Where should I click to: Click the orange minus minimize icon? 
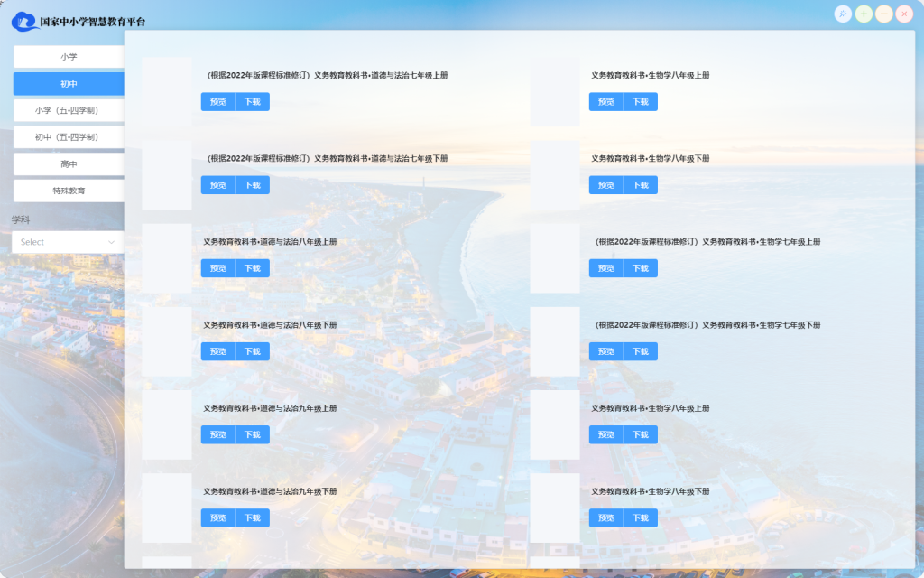(x=884, y=14)
